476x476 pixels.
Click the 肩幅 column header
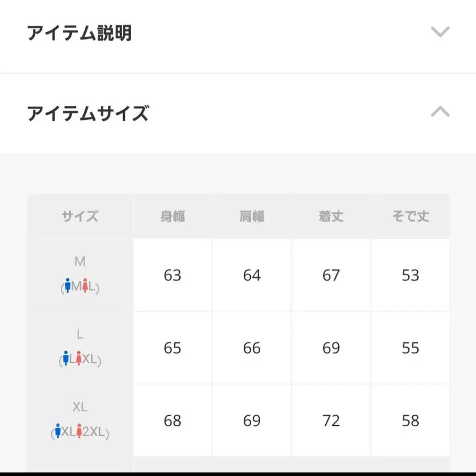tap(252, 216)
